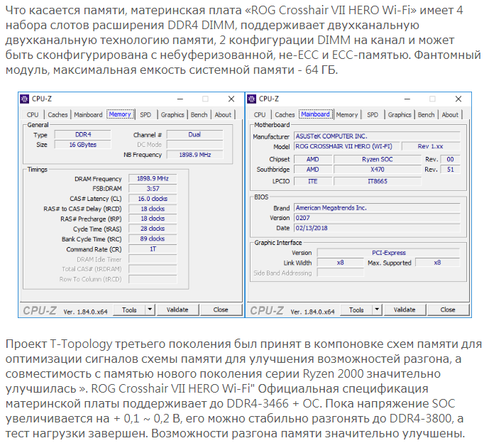Click Close button in left CPU-Z window
This screenshot has height=448, width=489.
pos(221,310)
